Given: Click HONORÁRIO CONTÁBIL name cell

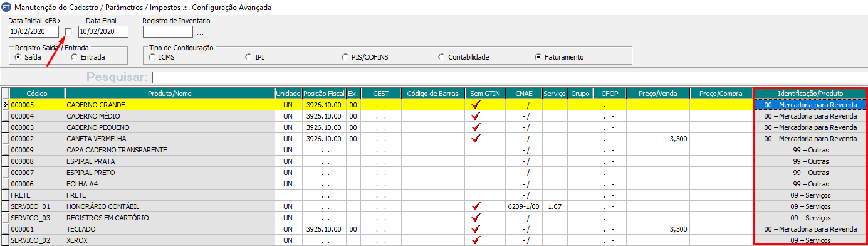Looking at the screenshot, I should point(170,206).
